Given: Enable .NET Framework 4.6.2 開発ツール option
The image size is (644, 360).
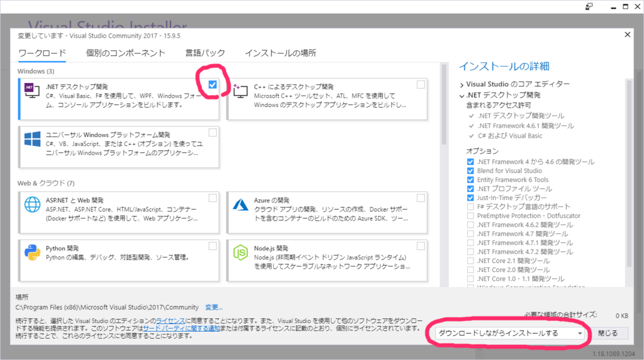Looking at the screenshot, I should (x=470, y=225).
